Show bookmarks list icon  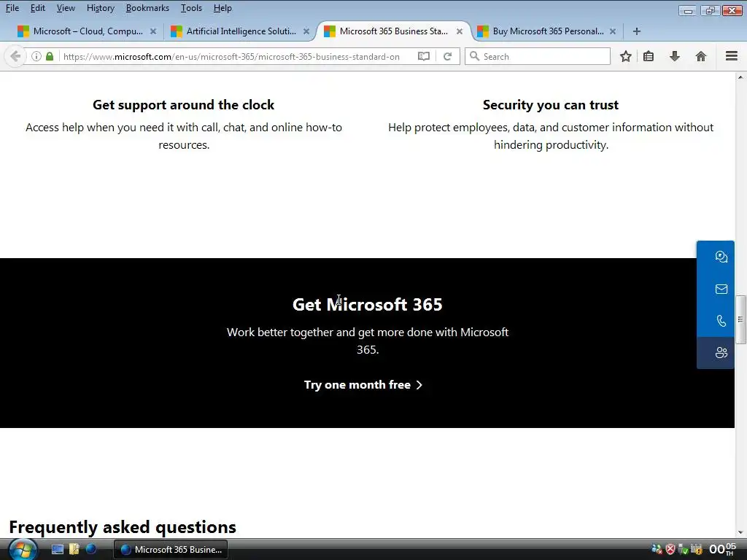click(x=649, y=56)
